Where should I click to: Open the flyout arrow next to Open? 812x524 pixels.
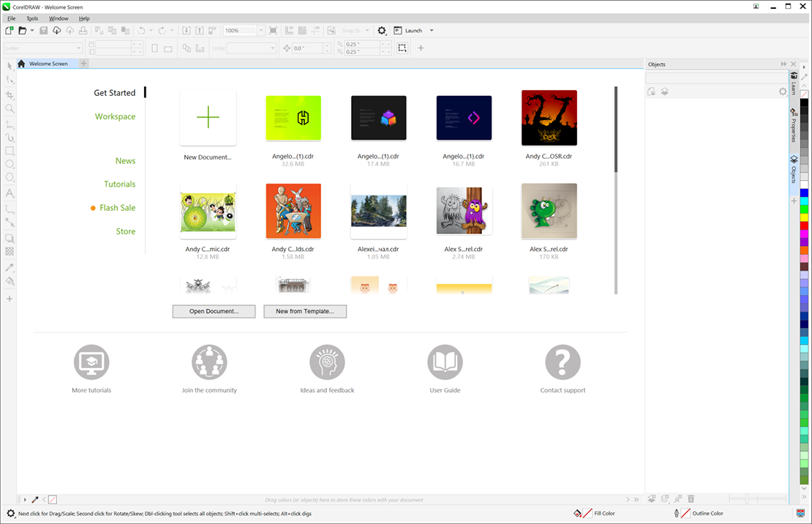click(32, 30)
